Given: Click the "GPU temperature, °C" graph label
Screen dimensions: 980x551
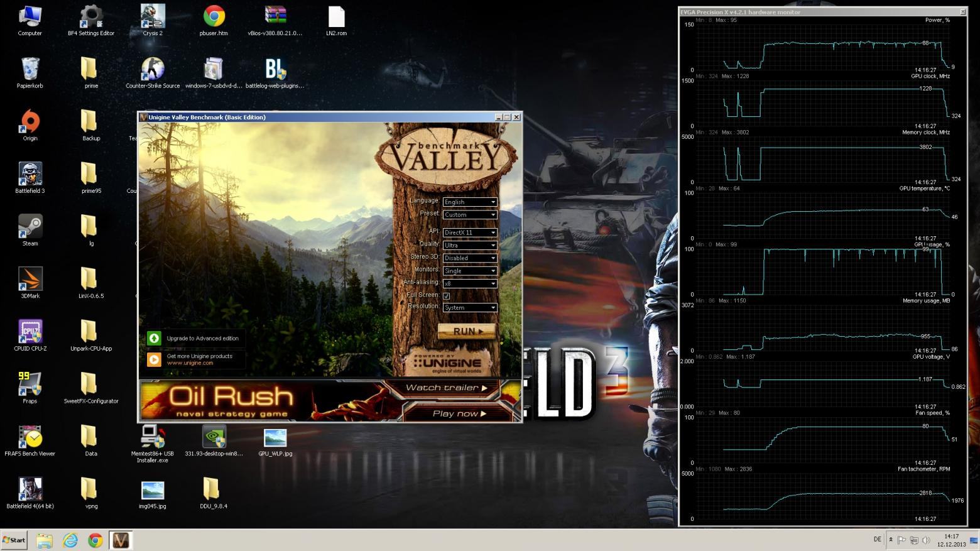Looking at the screenshot, I should 924,188.
